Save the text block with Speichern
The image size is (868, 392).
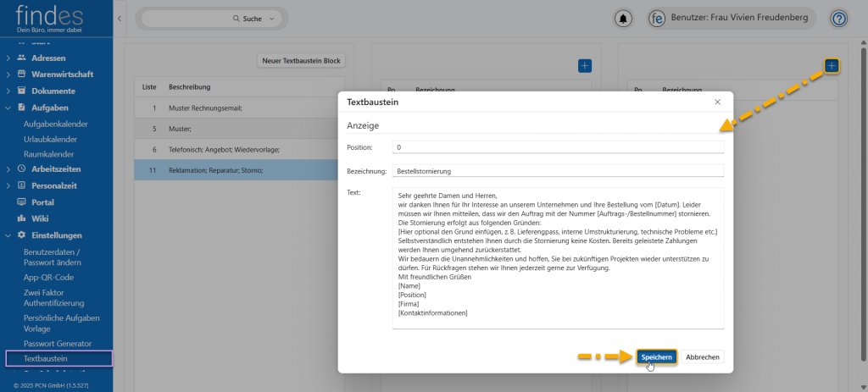pyautogui.click(x=656, y=357)
